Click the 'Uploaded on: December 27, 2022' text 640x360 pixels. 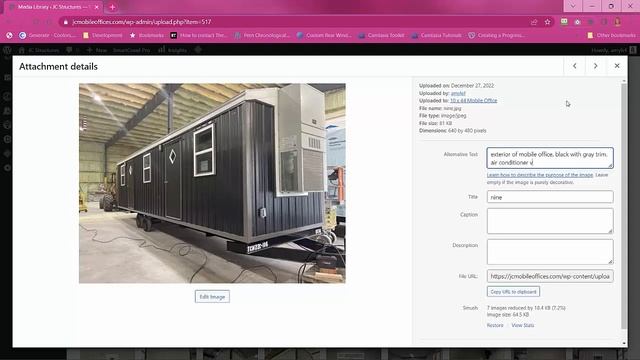(456, 86)
